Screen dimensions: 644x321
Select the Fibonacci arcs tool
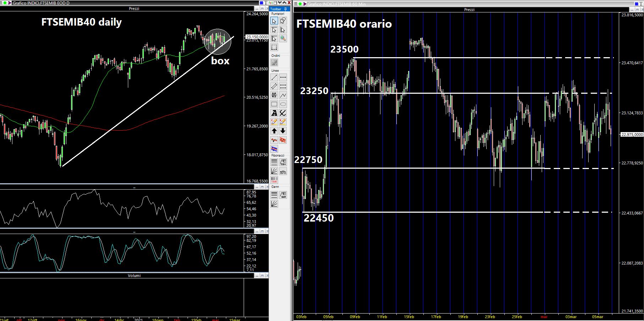click(x=283, y=171)
